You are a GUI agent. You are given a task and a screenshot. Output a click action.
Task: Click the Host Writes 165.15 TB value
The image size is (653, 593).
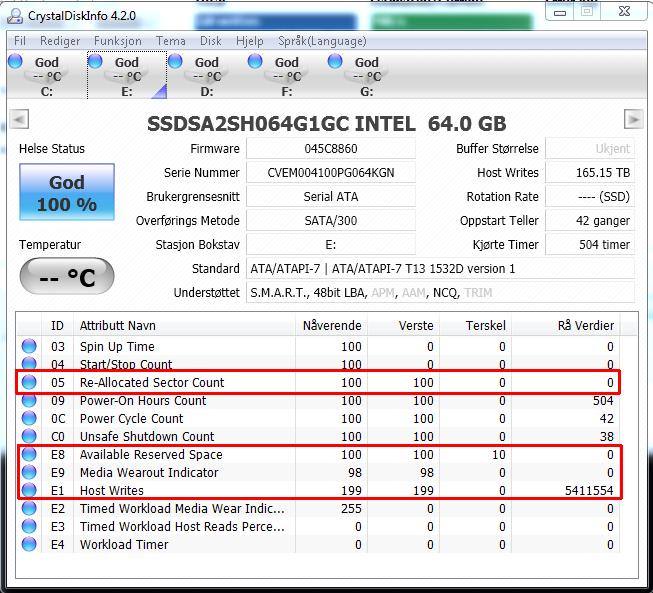[590, 172]
